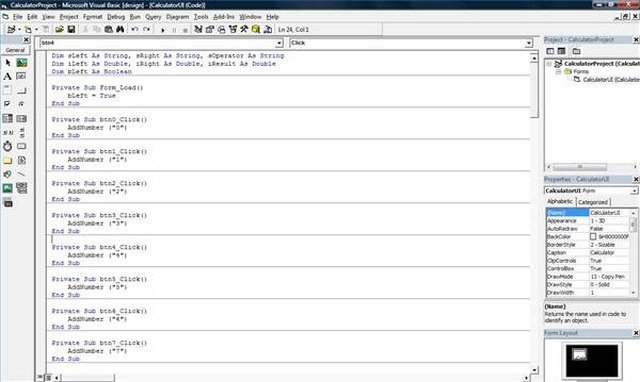
Task: Switch to the Categorized properties tab
Action: 593,202
